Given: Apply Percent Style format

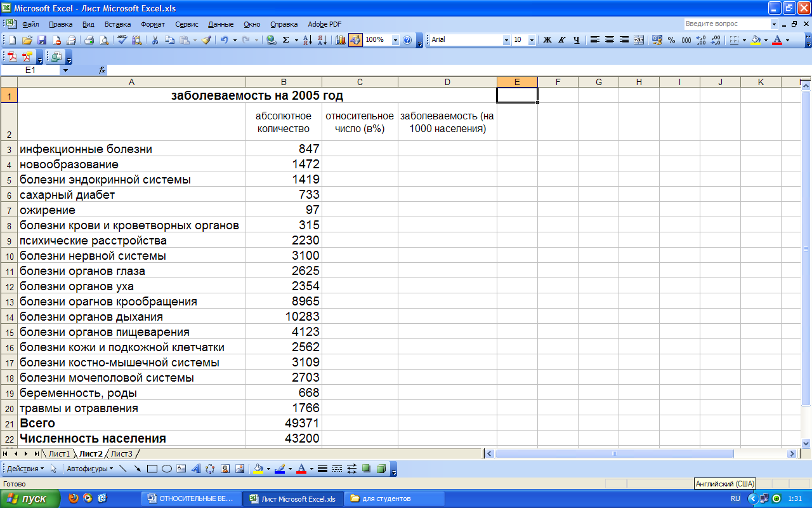Looking at the screenshot, I should click(672, 40).
